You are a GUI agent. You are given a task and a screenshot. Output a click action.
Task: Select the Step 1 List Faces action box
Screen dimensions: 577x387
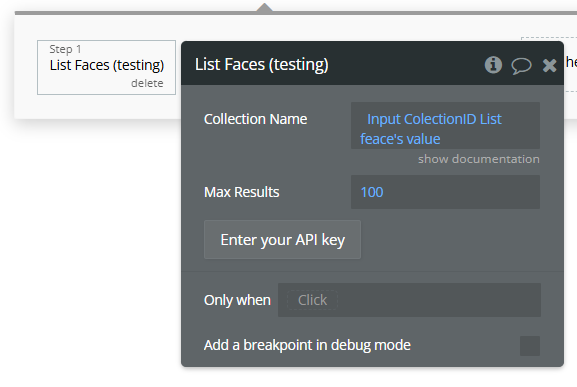(x=106, y=67)
